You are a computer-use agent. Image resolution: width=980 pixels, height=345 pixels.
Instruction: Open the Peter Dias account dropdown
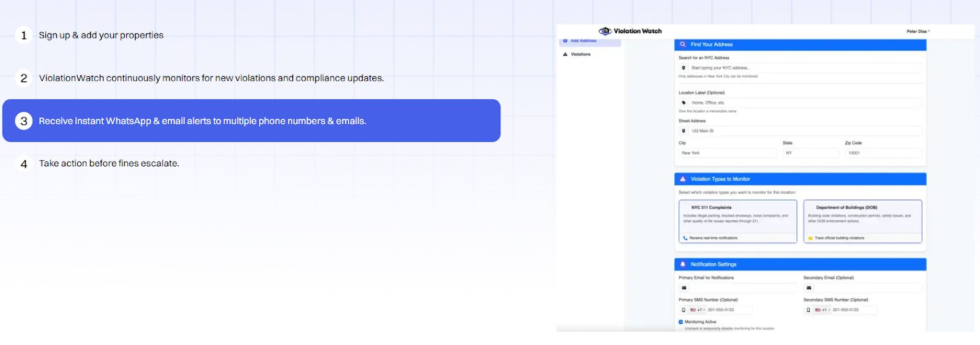[918, 31]
